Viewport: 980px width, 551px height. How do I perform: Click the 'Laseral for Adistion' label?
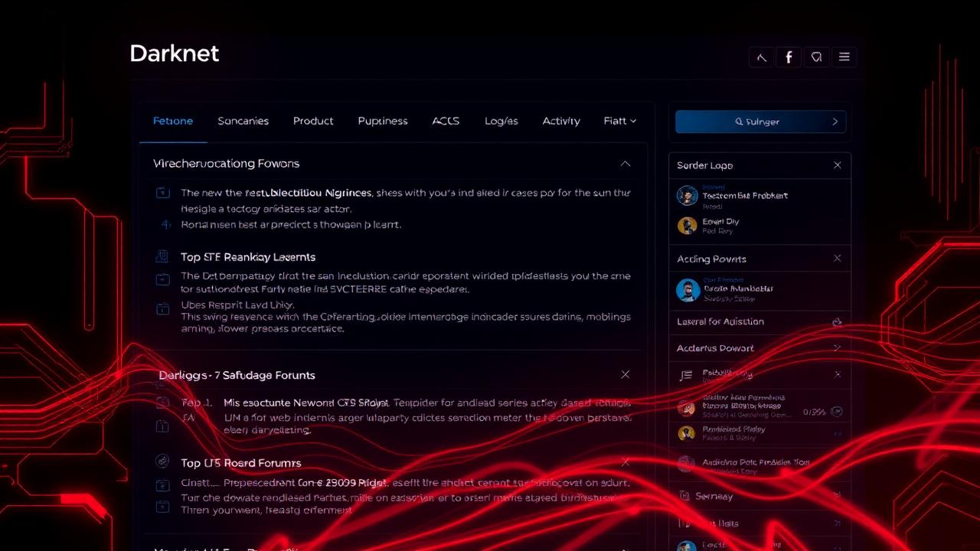720,322
